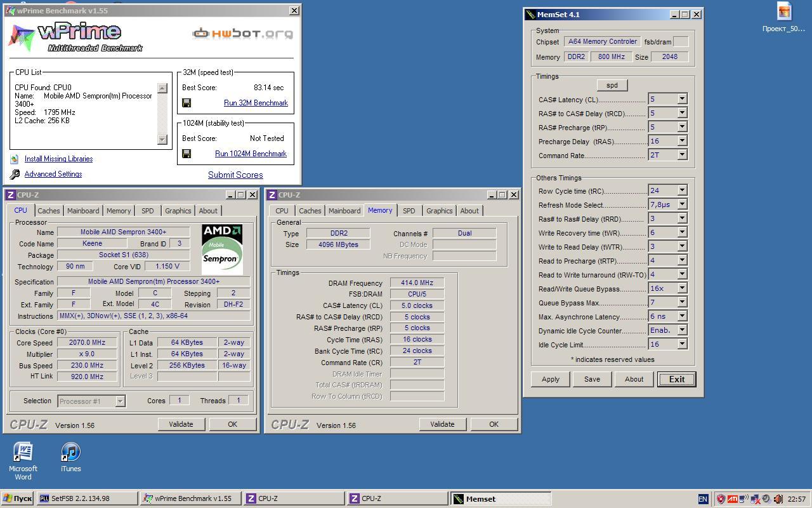
Task: Click the CPU List scrollbar down arrow
Action: pos(162,140)
